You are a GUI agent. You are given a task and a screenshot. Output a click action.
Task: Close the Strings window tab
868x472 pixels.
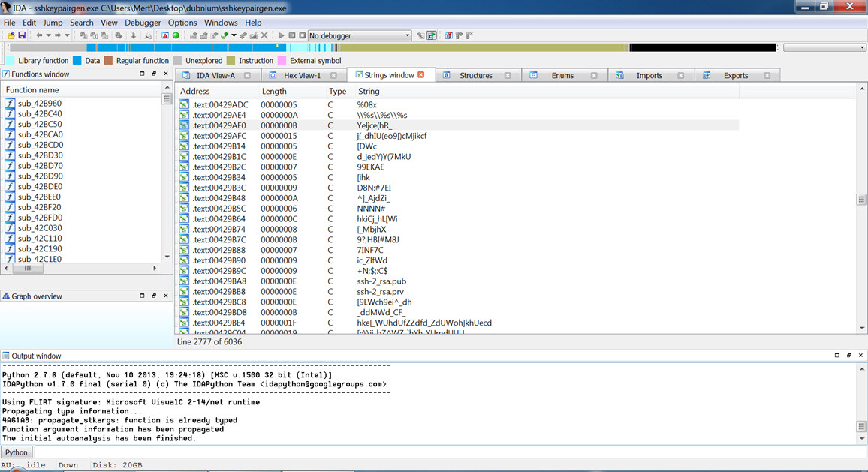click(x=421, y=75)
